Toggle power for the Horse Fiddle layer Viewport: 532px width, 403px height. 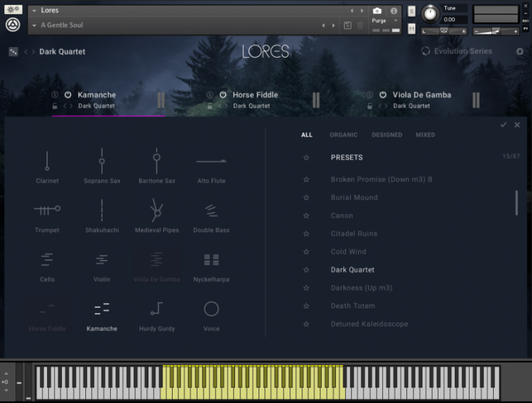click(x=223, y=95)
